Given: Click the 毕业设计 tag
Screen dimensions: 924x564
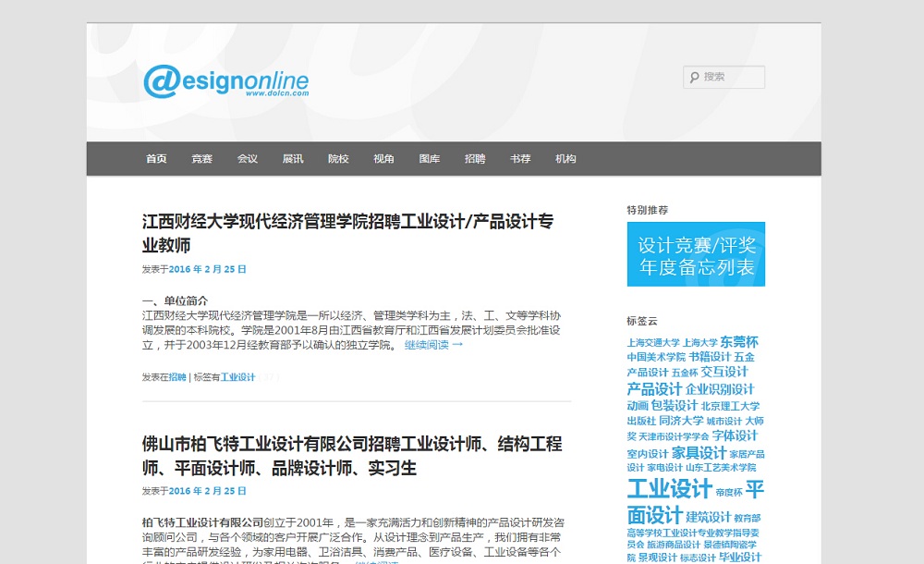Looking at the screenshot, I should (x=740, y=557).
